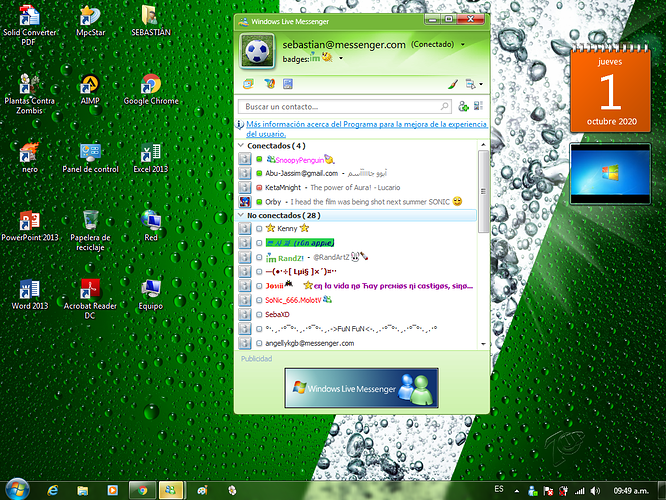Open the show menu dropdown arrow
Image resolution: width=666 pixels, height=500 pixels.
tap(480, 85)
